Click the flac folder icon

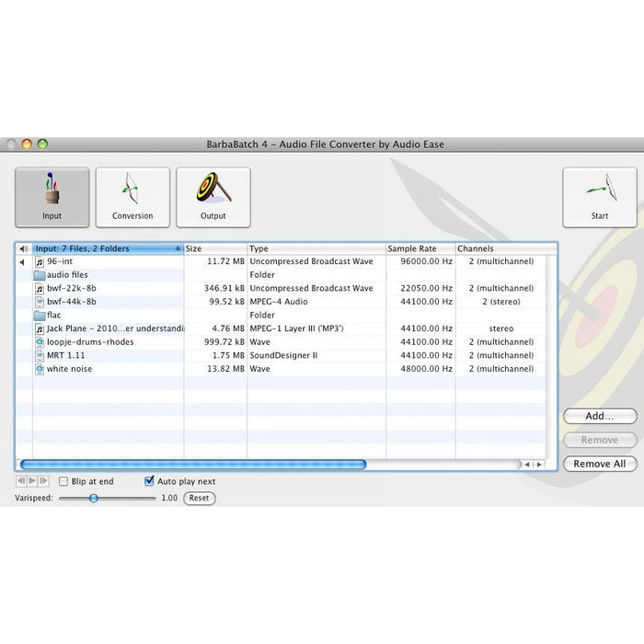pos(40,316)
